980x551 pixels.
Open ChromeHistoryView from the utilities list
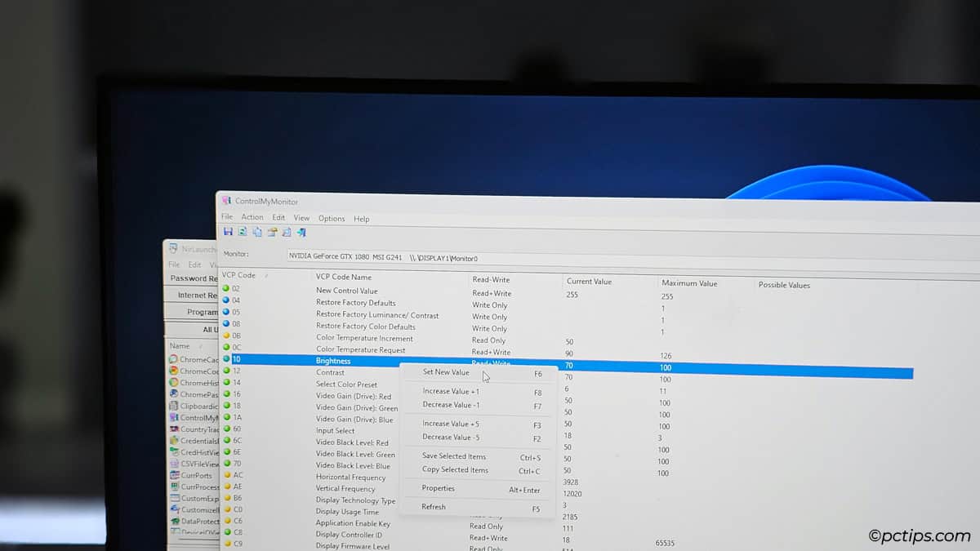[194, 383]
